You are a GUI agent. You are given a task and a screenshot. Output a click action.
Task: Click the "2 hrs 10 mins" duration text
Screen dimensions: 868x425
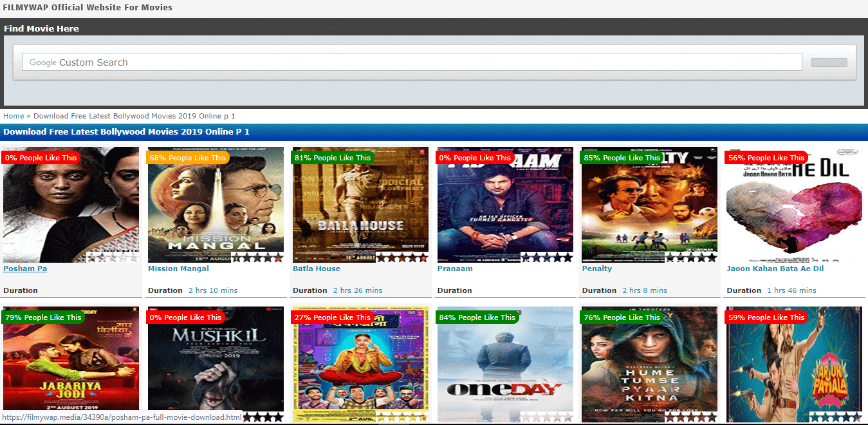click(x=213, y=290)
